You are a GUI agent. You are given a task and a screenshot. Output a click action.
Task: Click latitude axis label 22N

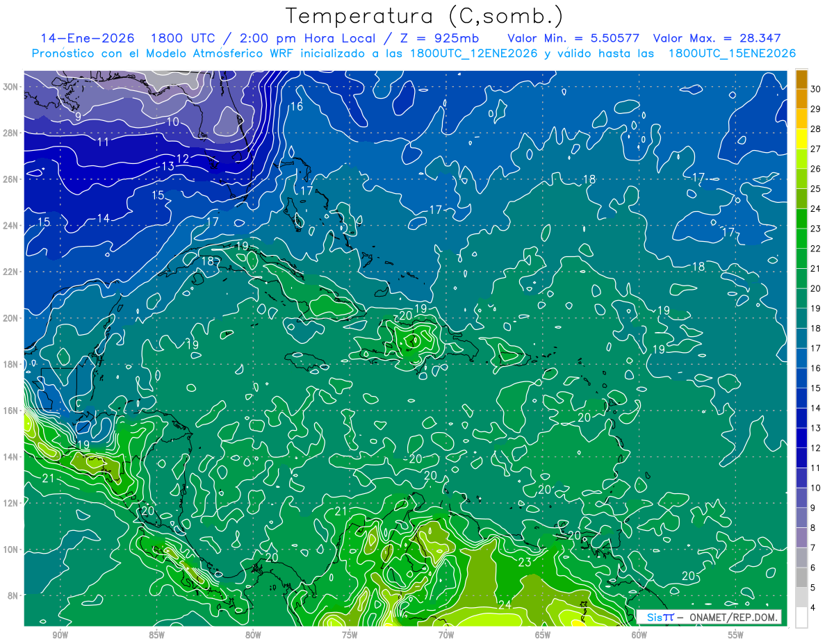(x=12, y=272)
